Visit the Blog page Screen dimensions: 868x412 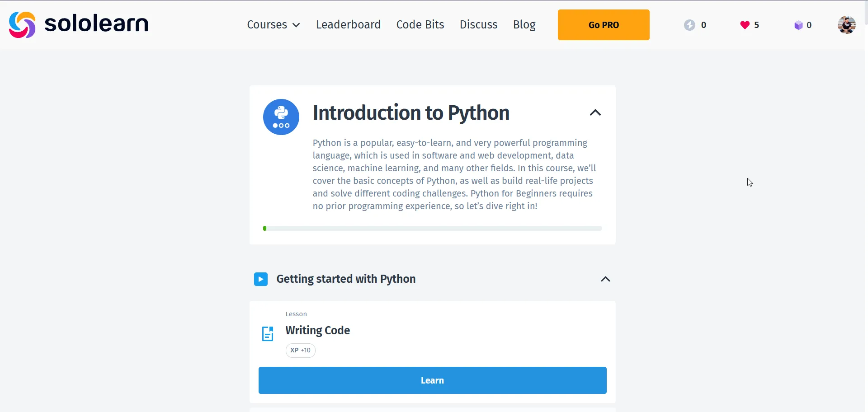pyautogui.click(x=524, y=24)
